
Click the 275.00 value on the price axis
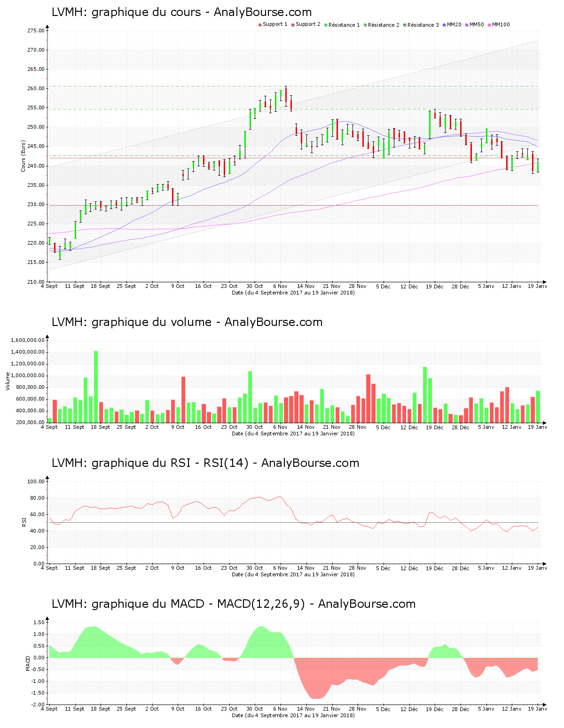[x=36, y=31]
